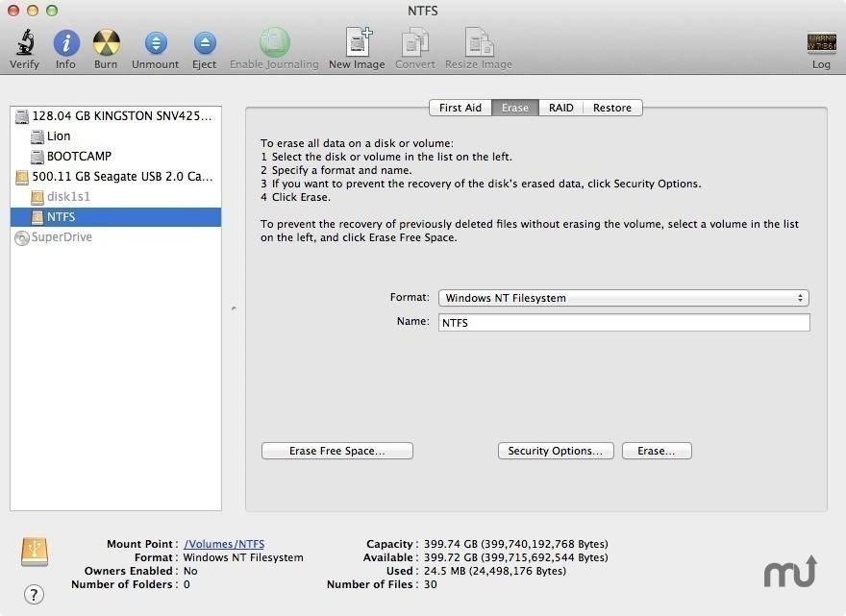846x616 pixels.
Task: Click the /Volumes/NTFS mount point link
Action: [x=224, y=544]
